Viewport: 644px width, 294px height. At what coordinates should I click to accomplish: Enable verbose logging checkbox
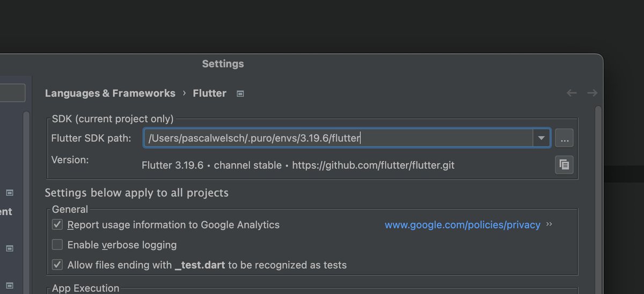57,245
